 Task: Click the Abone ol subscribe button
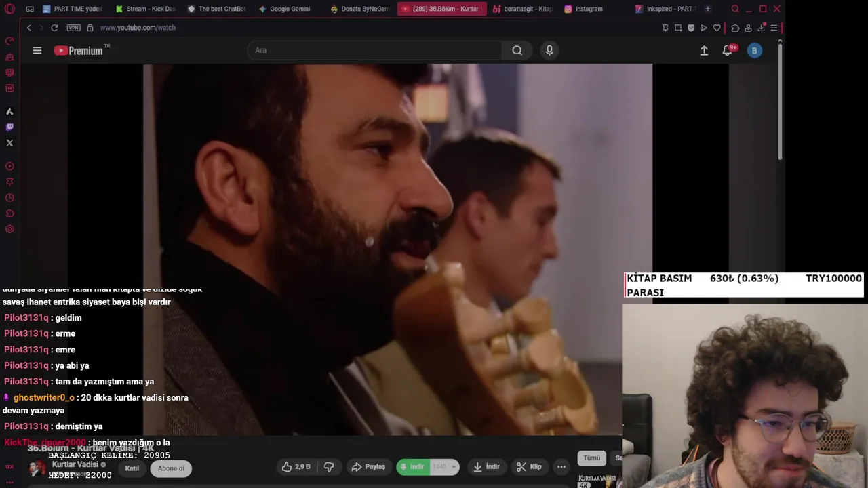[171, 468]
